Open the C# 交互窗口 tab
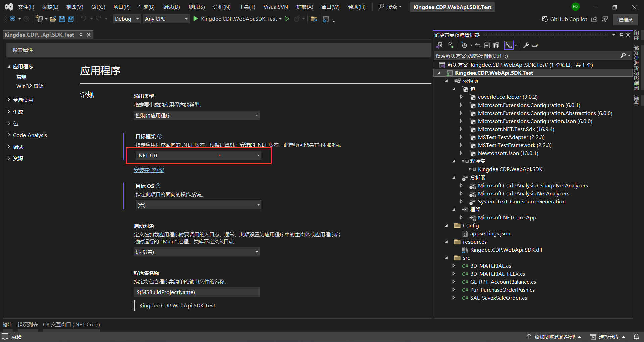This screenshot has width=644, height=342. [71, 324]
